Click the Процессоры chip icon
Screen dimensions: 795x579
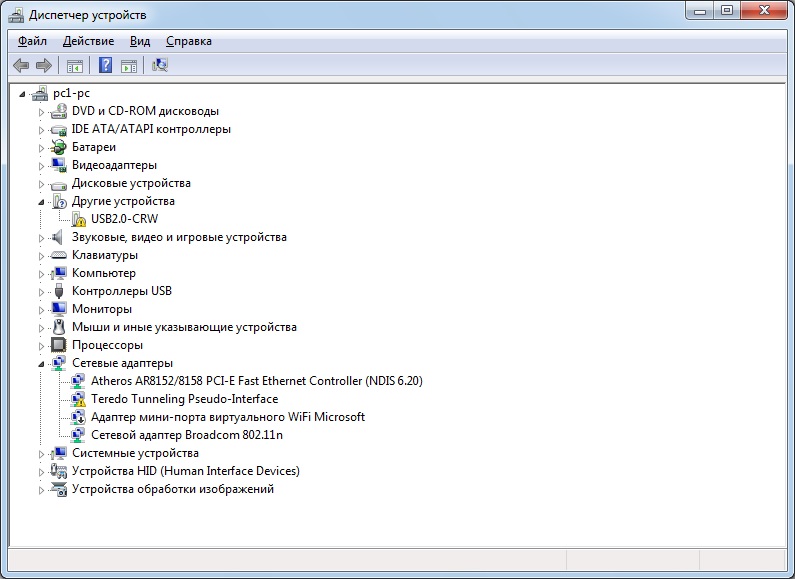coord(59,345)
